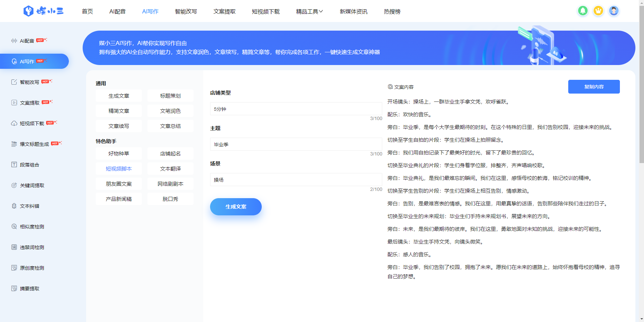
Task: Focus the 场景 input containing 操场
Action: tap(296, 180)
